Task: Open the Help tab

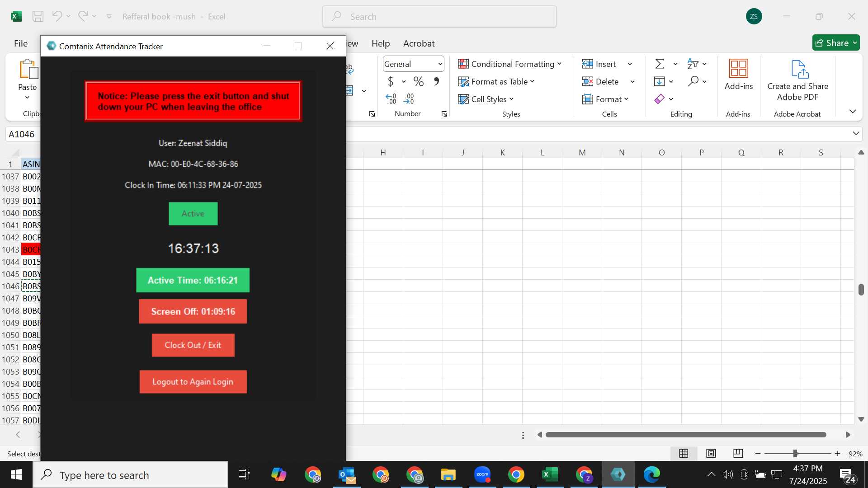Action: coord(381,43)
